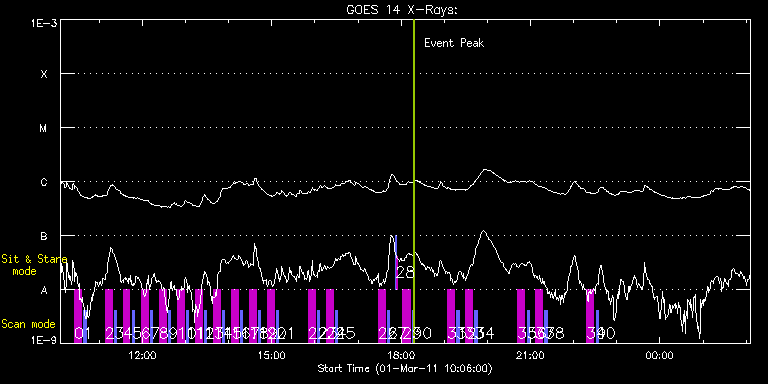This screenshot has height=384, width=768.
Task: Select the magenta scan bar labeled 6
Action: pyautogui.click(x=145, y=316)
